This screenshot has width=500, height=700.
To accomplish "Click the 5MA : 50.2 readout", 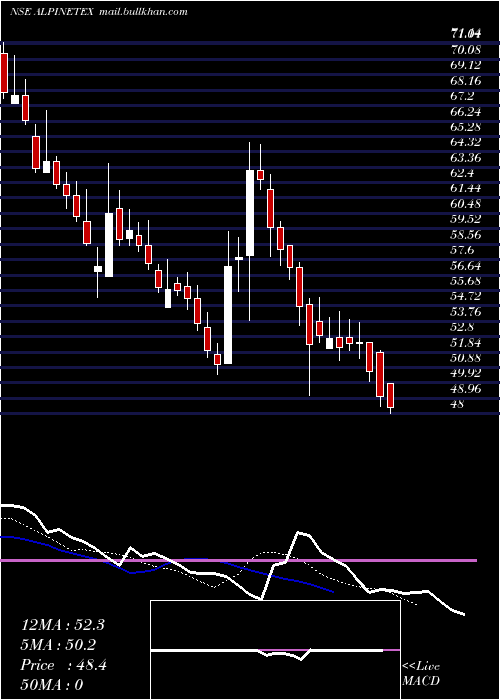I will tap(59, 645).
